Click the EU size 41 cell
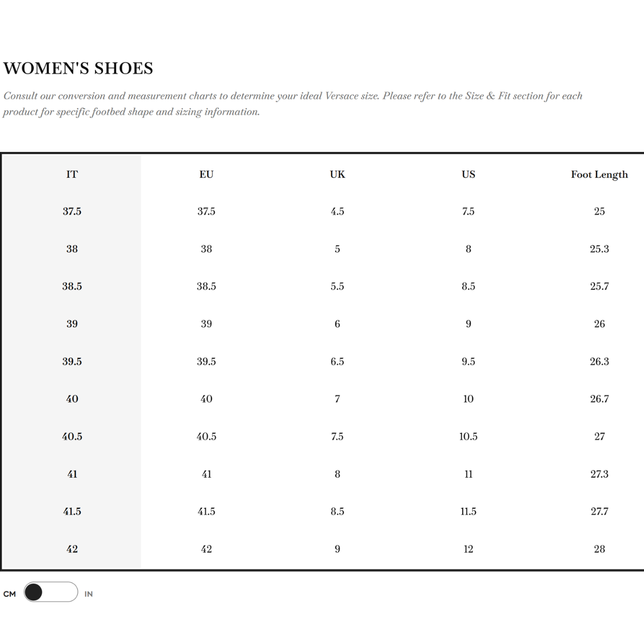 tap(207, 474)
